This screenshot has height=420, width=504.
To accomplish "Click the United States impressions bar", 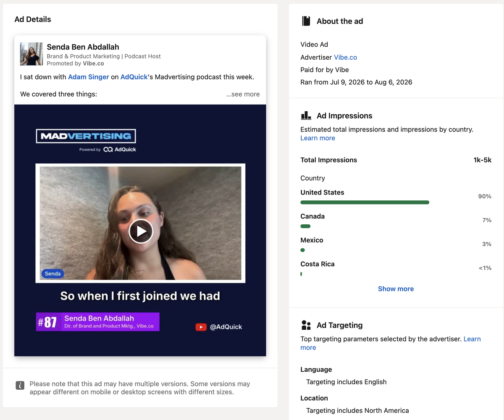I will [x=365, y=202].
